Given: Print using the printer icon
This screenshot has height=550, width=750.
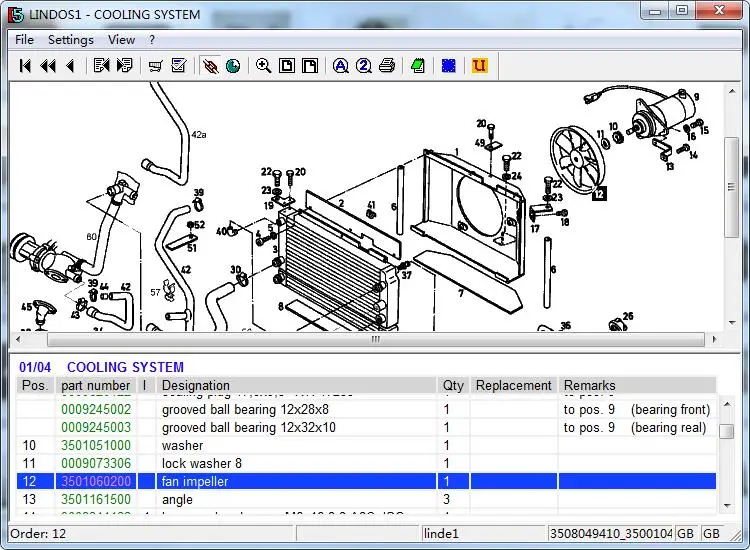Looking at the screenshot, I should (387, 66).
